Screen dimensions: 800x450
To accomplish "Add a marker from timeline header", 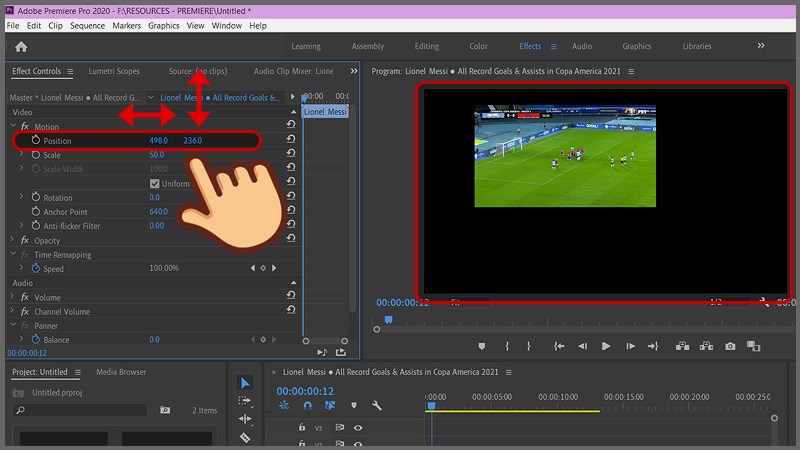I will tap(354, 406).
